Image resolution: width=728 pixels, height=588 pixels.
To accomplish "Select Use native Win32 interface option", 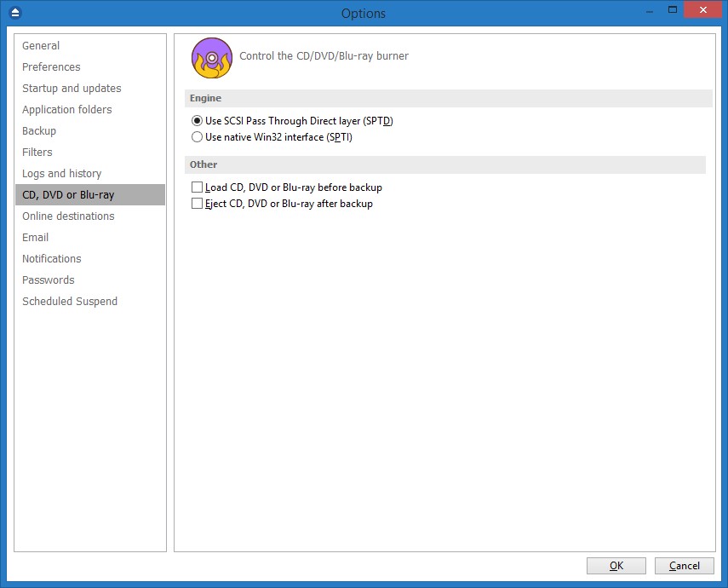I will pos(198,137).
